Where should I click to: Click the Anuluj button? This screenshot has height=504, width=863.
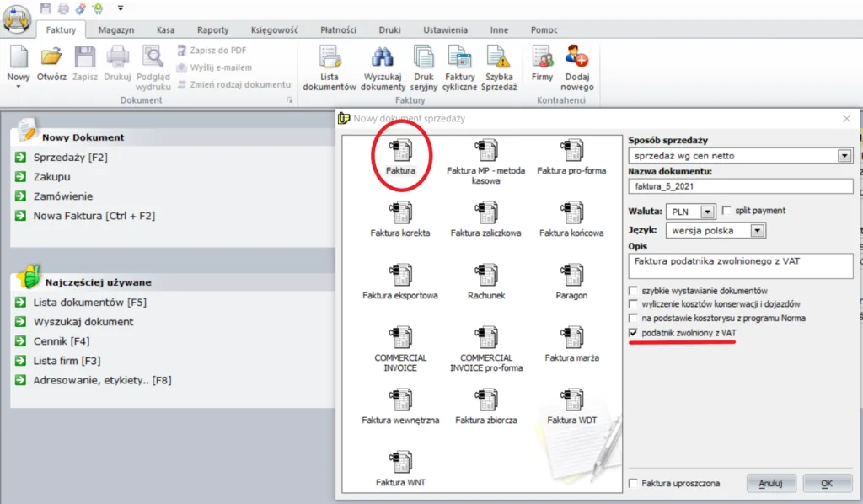tap(770, 484)
